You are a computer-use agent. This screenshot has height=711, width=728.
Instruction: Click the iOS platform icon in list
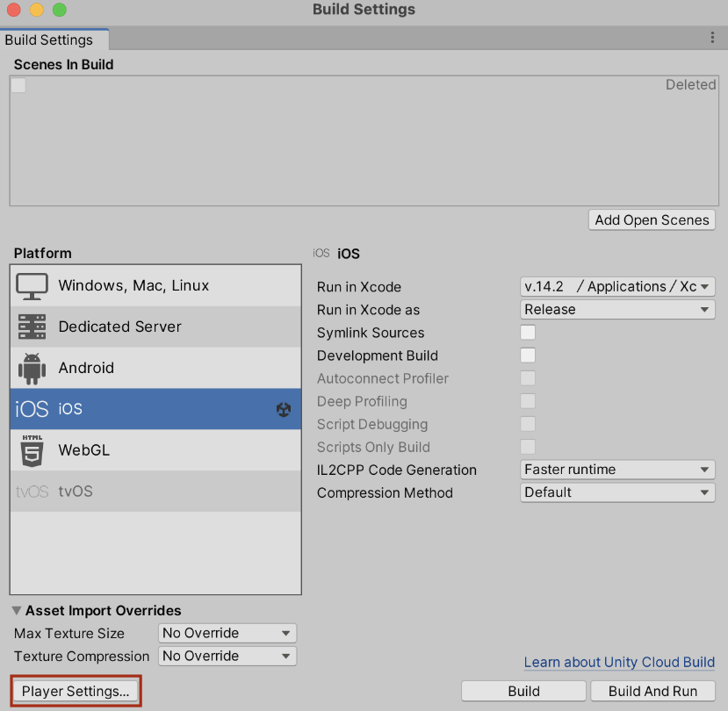pyautogui.click(x=32, y=409)
